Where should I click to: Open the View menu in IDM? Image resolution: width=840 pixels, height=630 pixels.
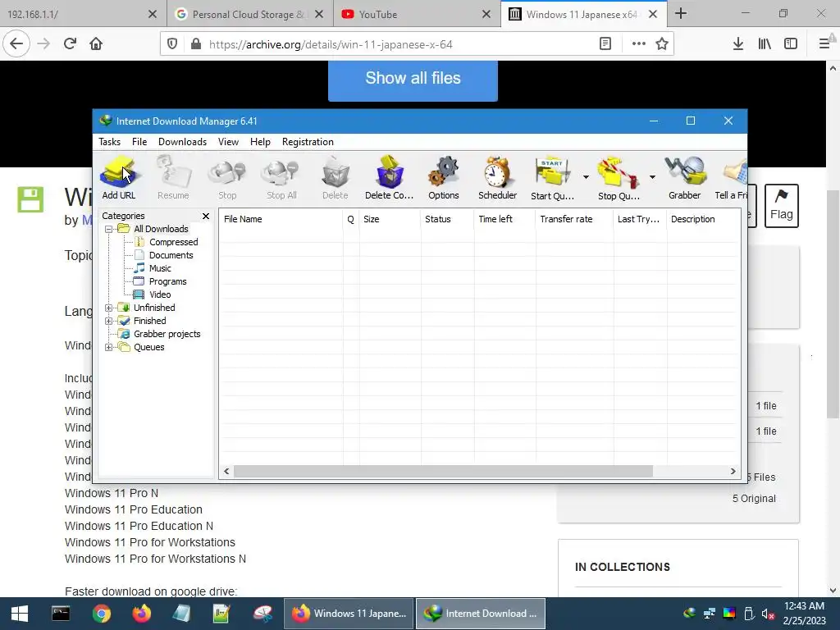point(228,142)
